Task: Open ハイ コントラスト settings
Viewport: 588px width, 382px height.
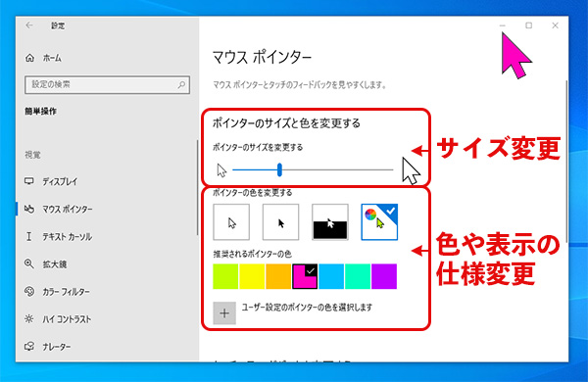Action: coord(67,319)
